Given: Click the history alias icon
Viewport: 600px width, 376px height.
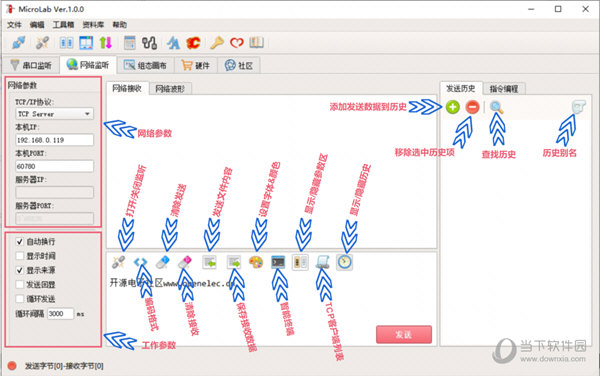Looking at the screenshot, I should click(x=579, y=107).
